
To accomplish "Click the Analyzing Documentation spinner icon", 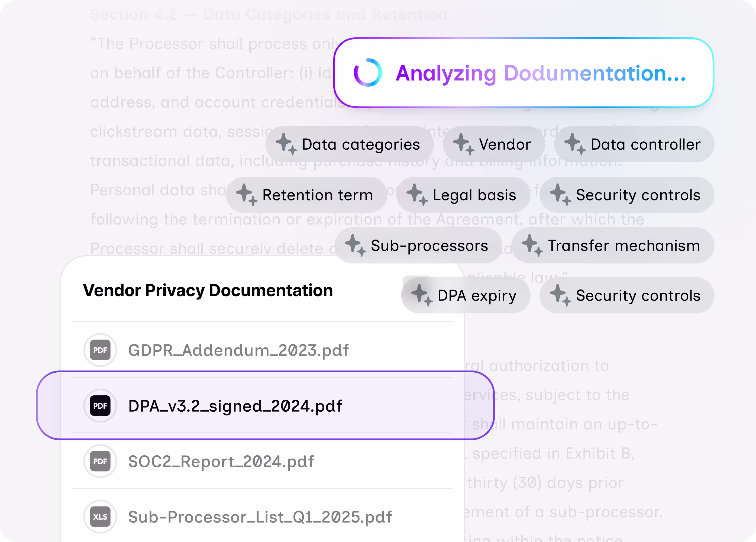I will coord(368,73).
